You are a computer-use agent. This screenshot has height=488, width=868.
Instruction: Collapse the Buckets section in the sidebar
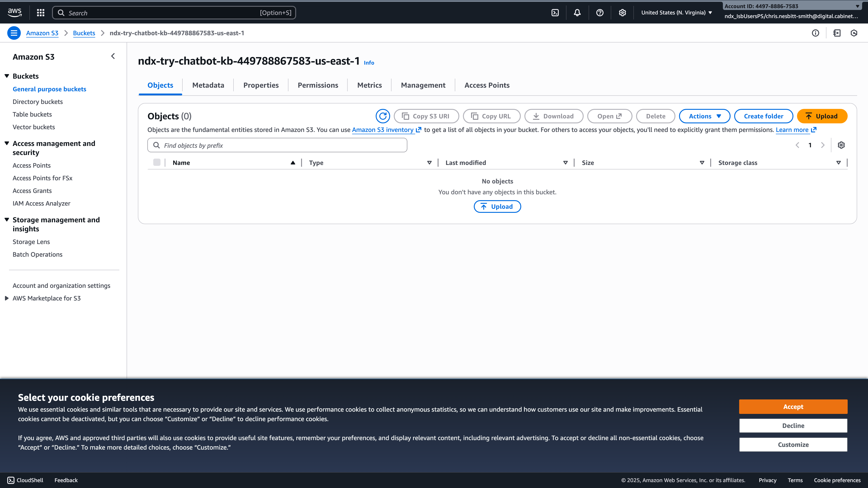tap(7, 76)
